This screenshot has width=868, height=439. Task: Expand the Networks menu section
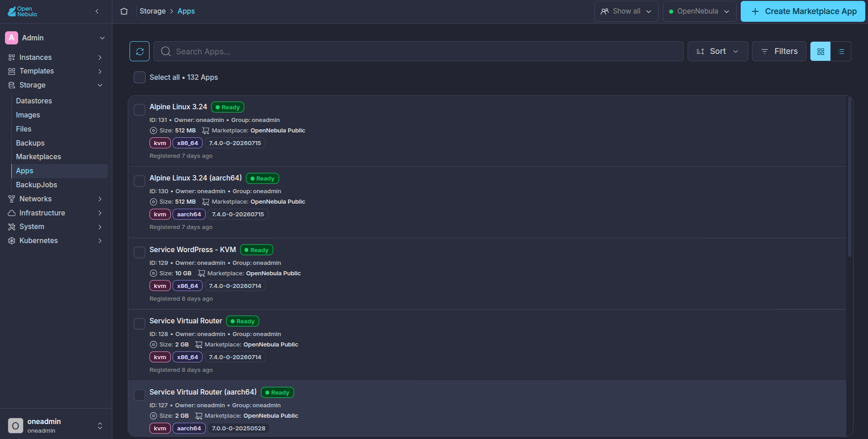(x=100, y=199)
